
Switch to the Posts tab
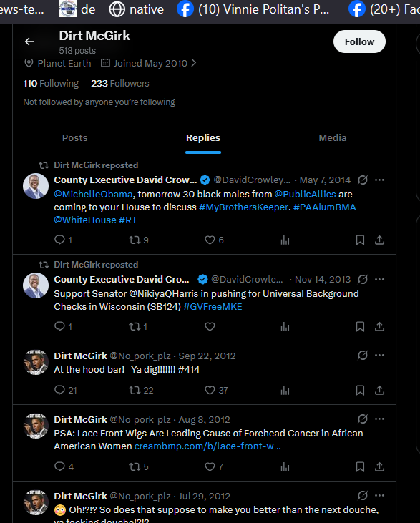(74, 138)
